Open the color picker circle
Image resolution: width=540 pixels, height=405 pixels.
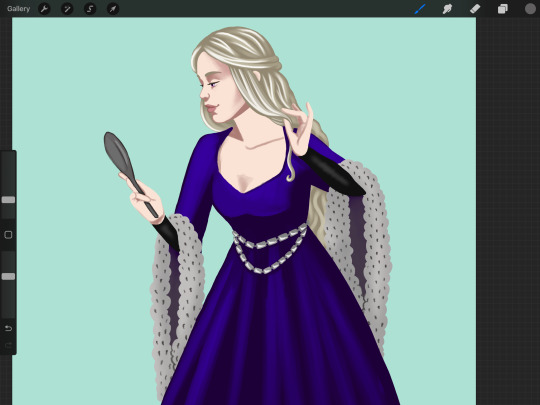[x=530, y=9]
